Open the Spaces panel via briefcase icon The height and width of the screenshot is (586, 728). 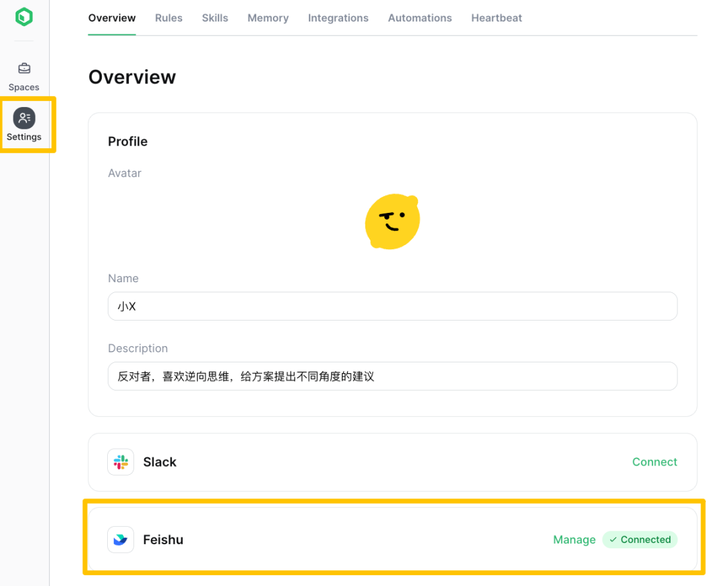click(24, 68)
